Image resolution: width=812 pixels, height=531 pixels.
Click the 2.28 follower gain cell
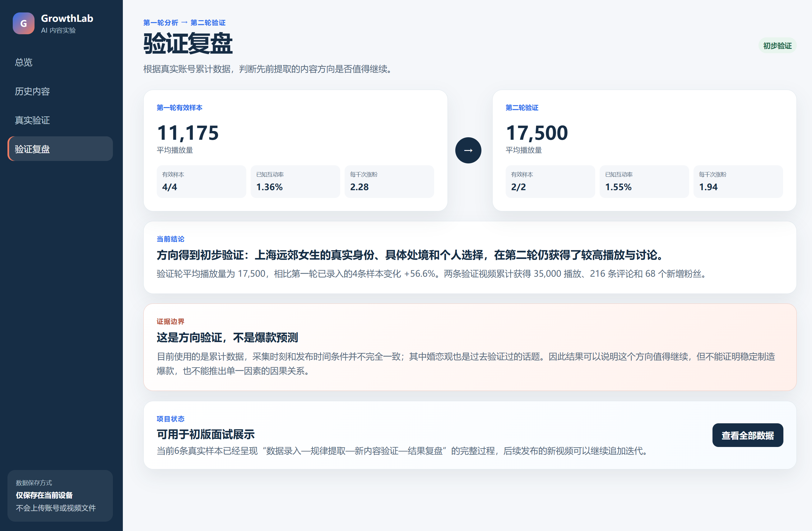pos(389,182)
